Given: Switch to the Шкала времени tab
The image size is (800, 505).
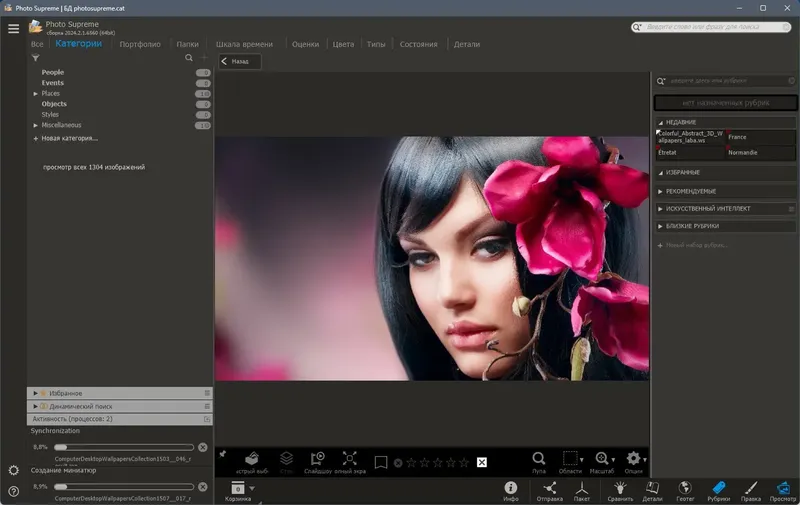Looking at the screenshot, I should click(x=246, y=45).
